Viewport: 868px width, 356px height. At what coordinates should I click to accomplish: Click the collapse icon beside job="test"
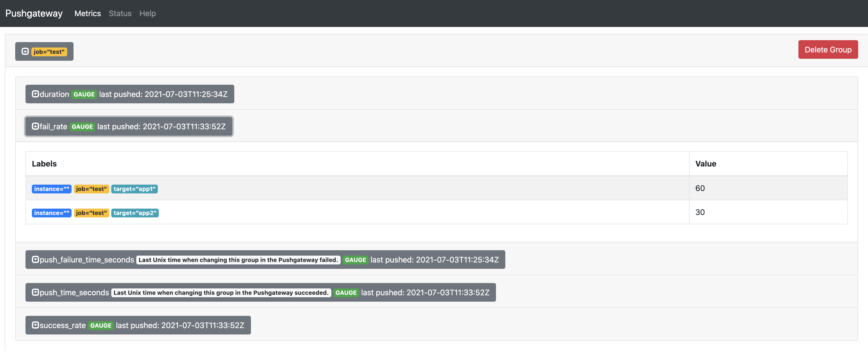tap(25, 51)
